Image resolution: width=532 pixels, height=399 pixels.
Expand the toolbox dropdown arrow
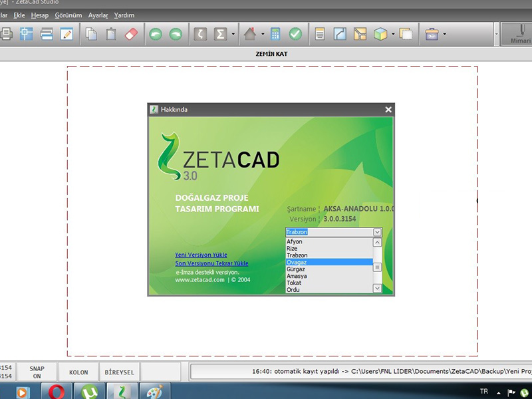pyautogui.click(x=444, y=34)
